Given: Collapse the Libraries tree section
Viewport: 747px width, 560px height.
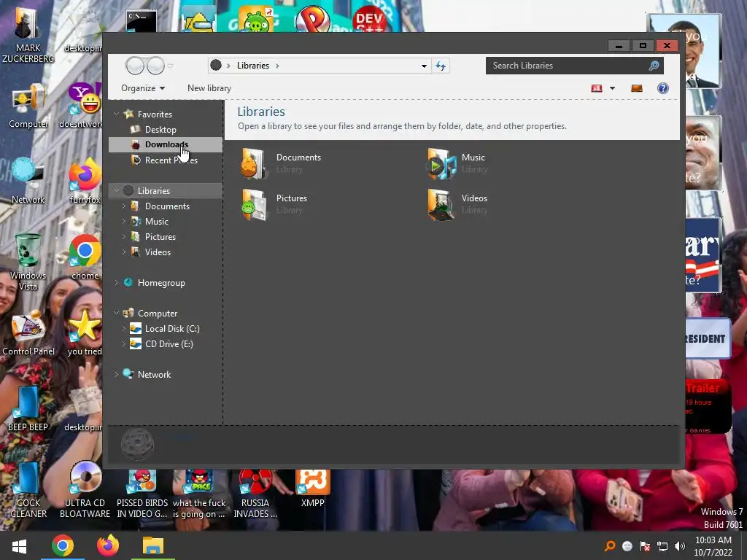Looking at the screenshot, I should [116, 190].
